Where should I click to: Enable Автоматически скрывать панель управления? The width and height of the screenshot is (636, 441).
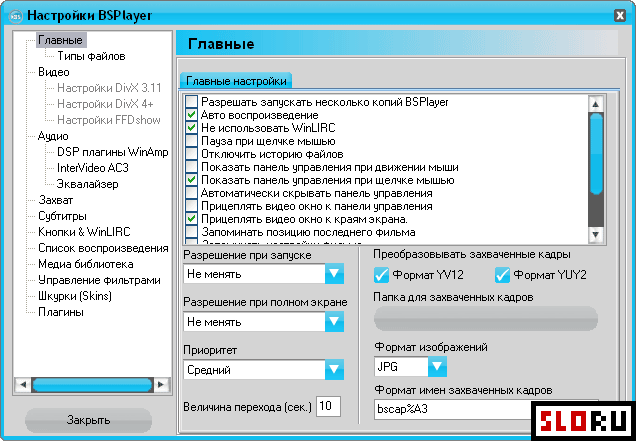pos(191,193)
